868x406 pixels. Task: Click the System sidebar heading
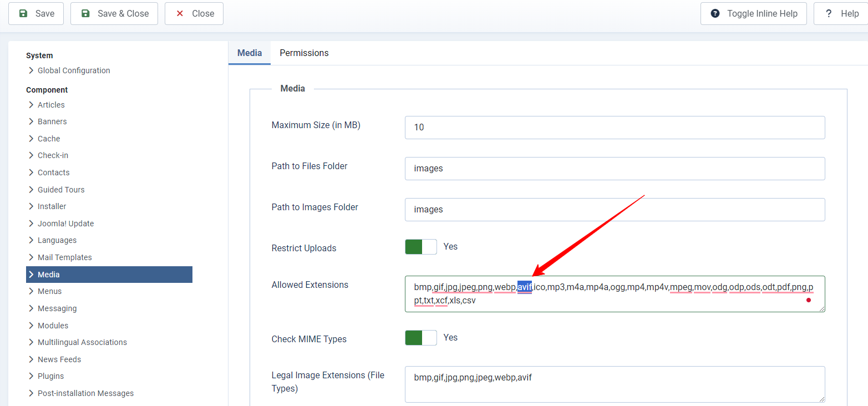tap(39, 55)
